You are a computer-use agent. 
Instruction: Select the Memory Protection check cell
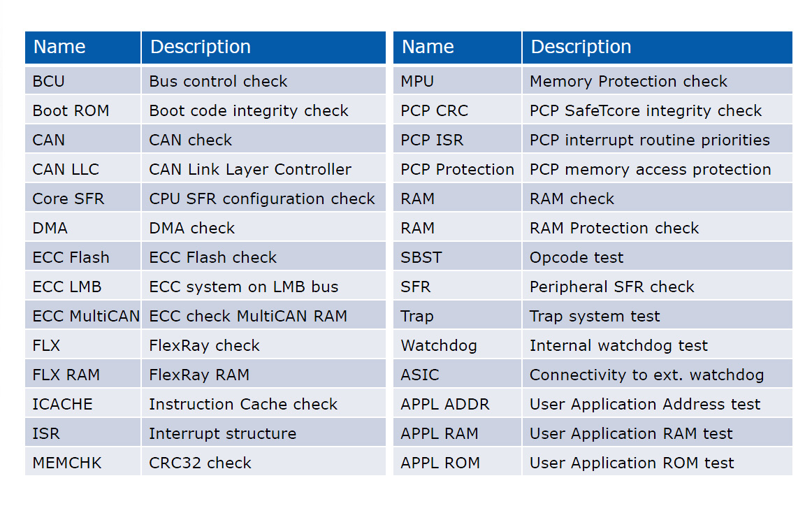(628, 81)
